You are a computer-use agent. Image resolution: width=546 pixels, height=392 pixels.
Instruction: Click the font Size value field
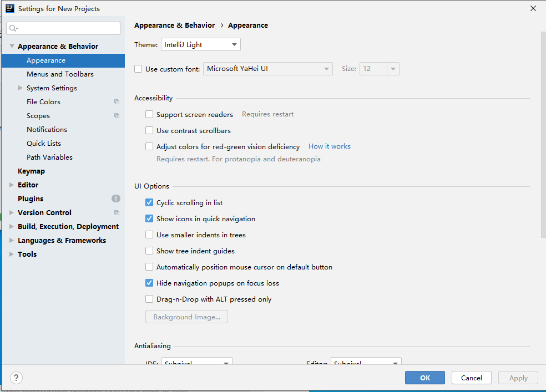tap(373, 69)
